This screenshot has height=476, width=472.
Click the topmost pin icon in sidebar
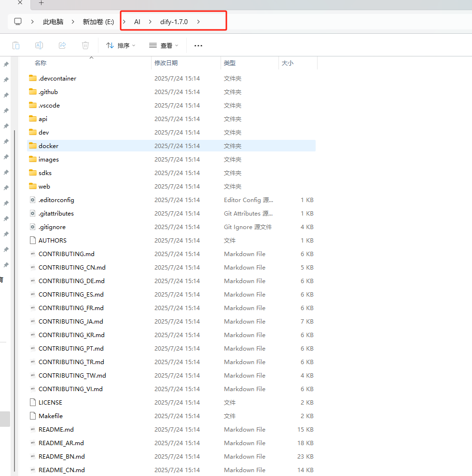6,64
